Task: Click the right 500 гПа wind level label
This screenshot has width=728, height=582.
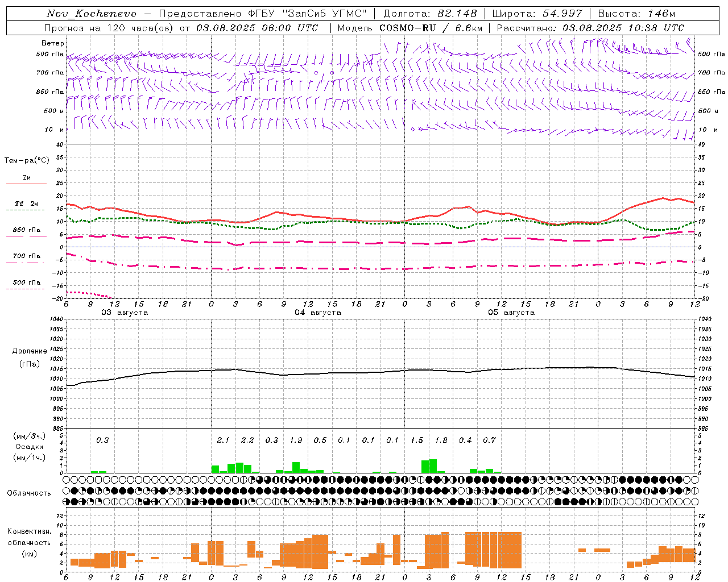Action: [x=712, y=55]
